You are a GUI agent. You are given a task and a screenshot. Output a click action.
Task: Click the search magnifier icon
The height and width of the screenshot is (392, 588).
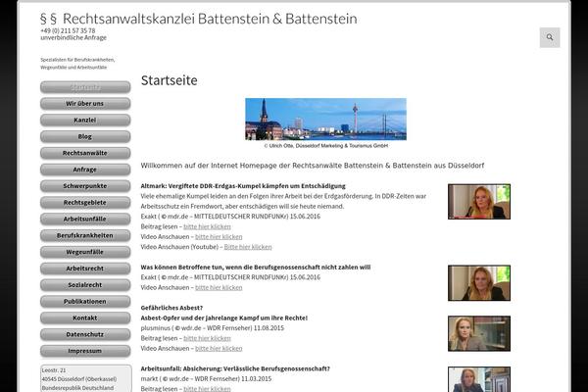coord(550,37)
